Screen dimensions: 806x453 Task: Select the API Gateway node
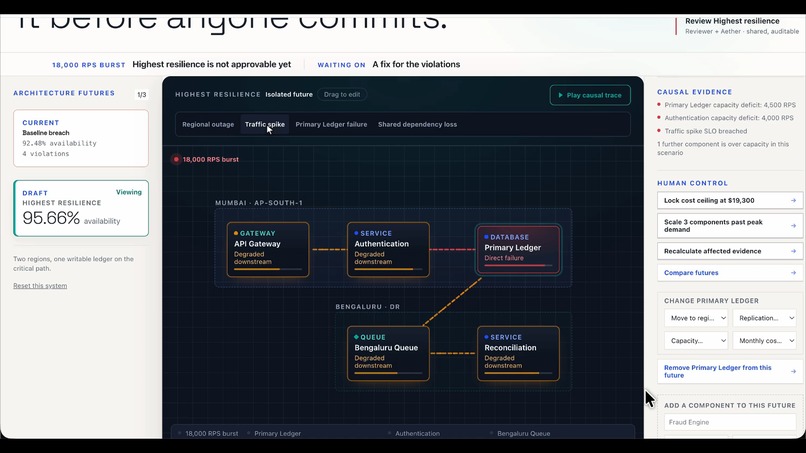[x=268, y=249]
